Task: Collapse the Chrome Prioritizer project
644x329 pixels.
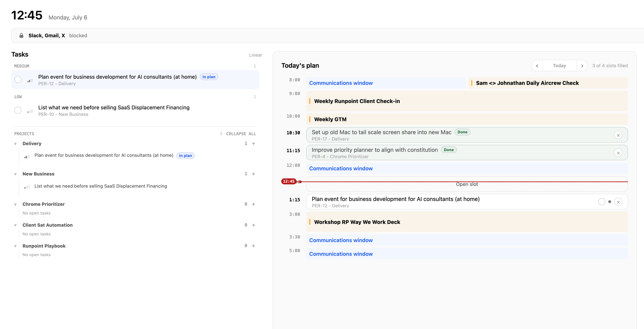Action: (x=15, y=204)
